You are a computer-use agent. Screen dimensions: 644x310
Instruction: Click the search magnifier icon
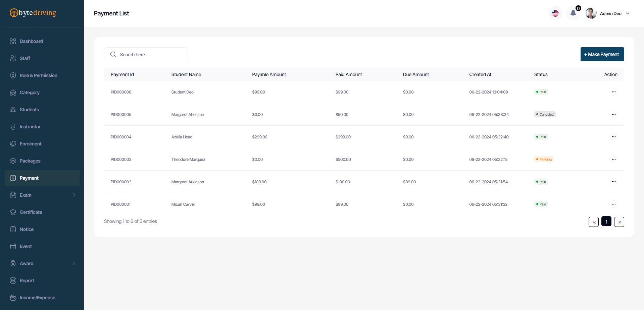point(113,54)
